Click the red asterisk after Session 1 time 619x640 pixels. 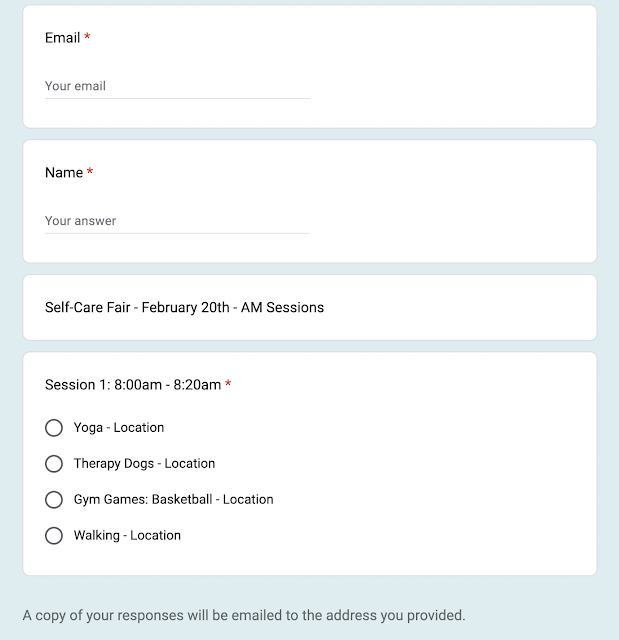coord(228,385)
